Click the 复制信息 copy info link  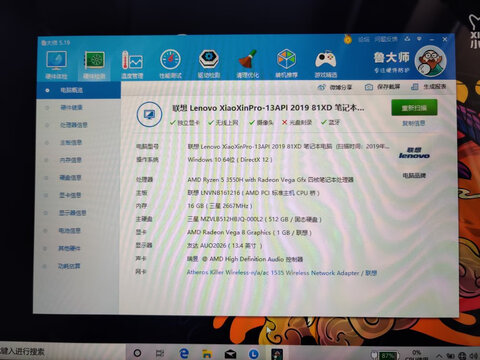414,123
